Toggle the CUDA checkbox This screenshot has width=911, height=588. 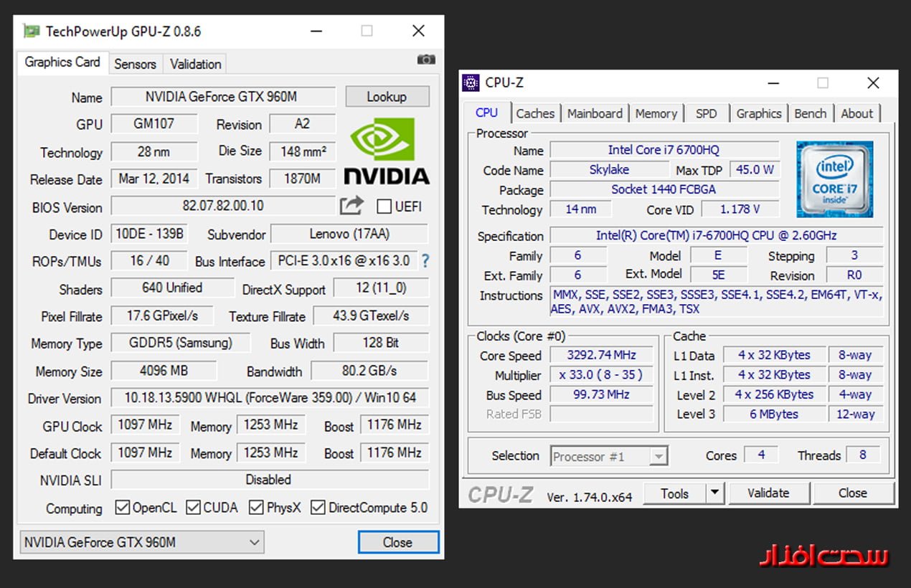(x=193, y=508)
